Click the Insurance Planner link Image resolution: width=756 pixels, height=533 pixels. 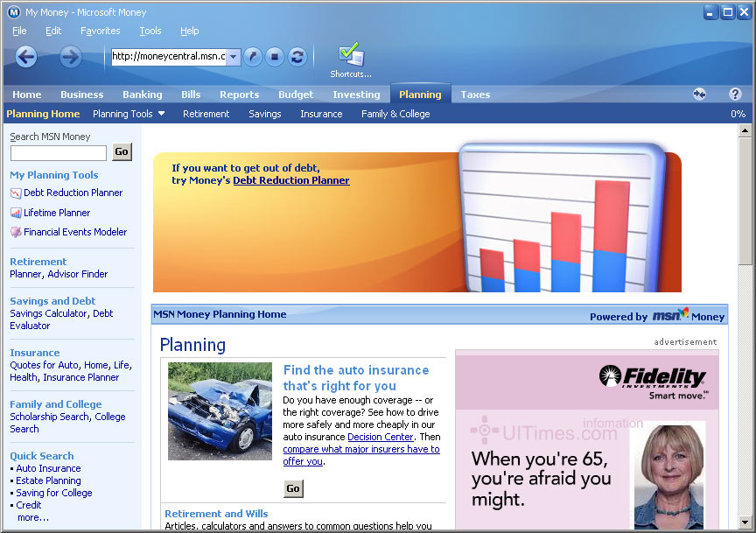[81, 377]
